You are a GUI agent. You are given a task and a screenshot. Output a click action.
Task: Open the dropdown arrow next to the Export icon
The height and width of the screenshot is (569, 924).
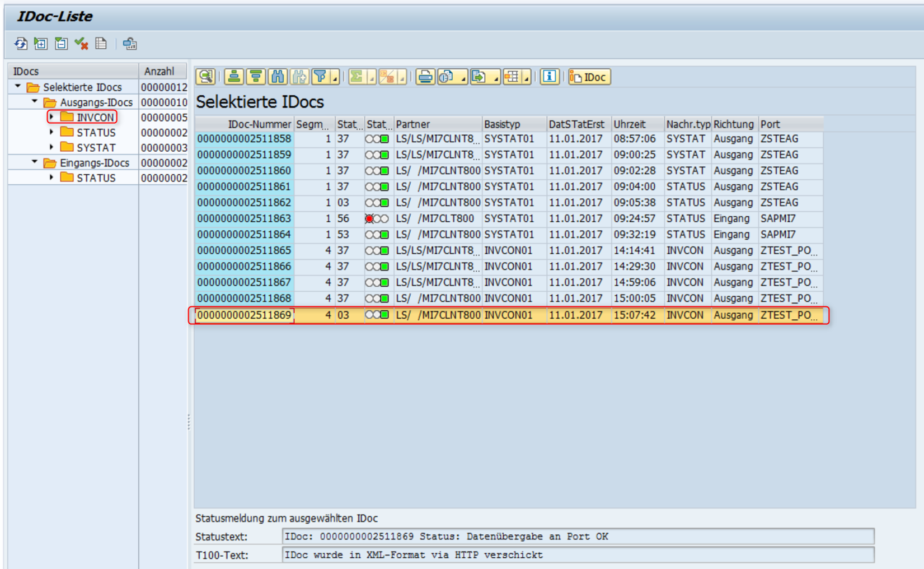click(x=495, y=77)
